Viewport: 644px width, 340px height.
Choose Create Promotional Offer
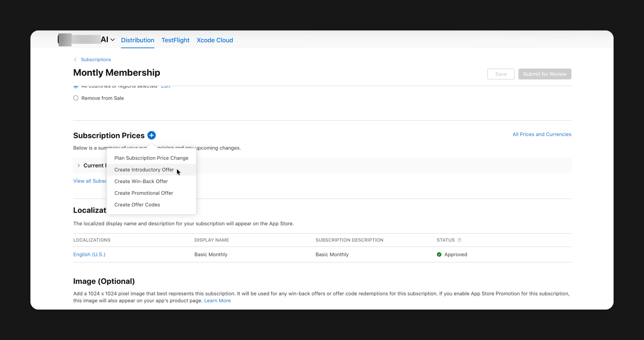(x=151, y=193)
